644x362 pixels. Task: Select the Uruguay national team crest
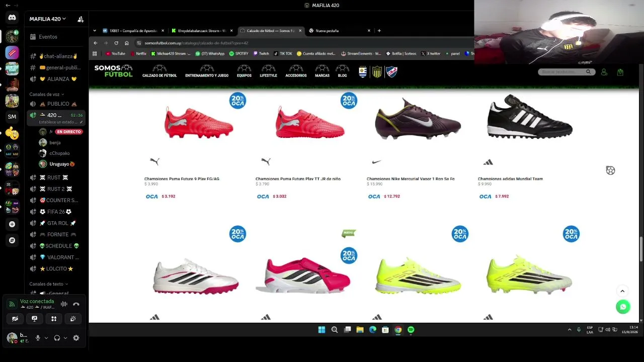pos(363,72)
